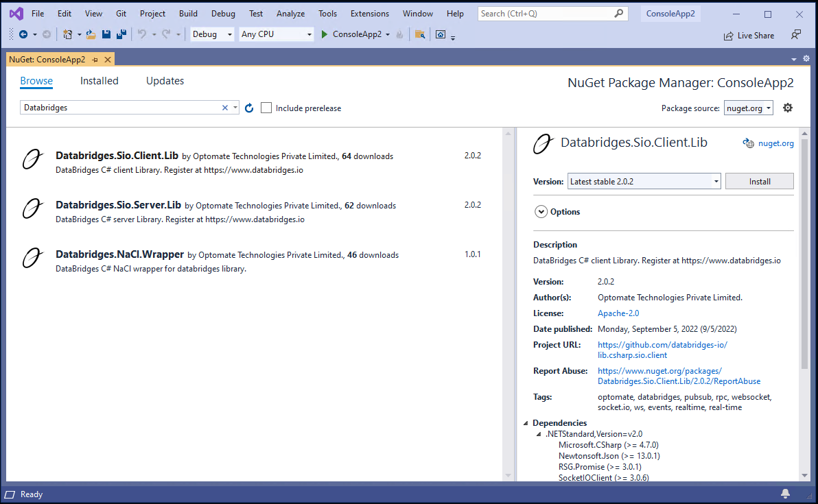Open the Apache-2.0 license link
The image size is (818, 504).
coord(618,313)
